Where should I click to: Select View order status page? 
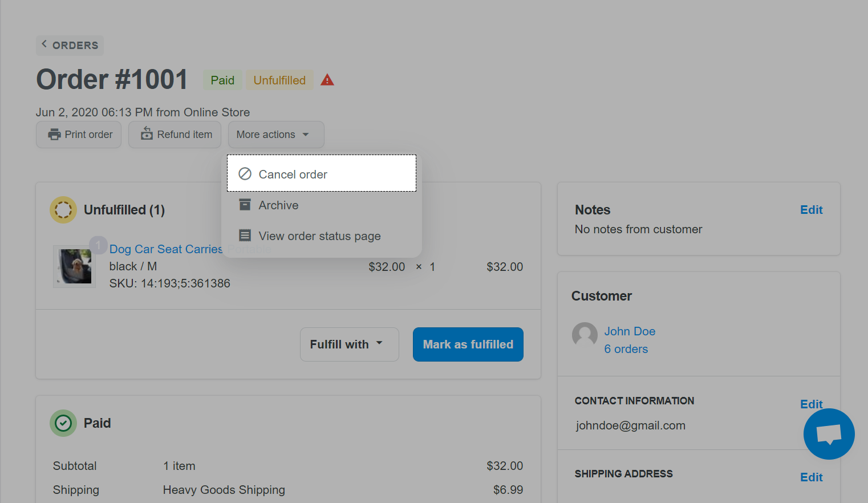[x=322, y=236]
